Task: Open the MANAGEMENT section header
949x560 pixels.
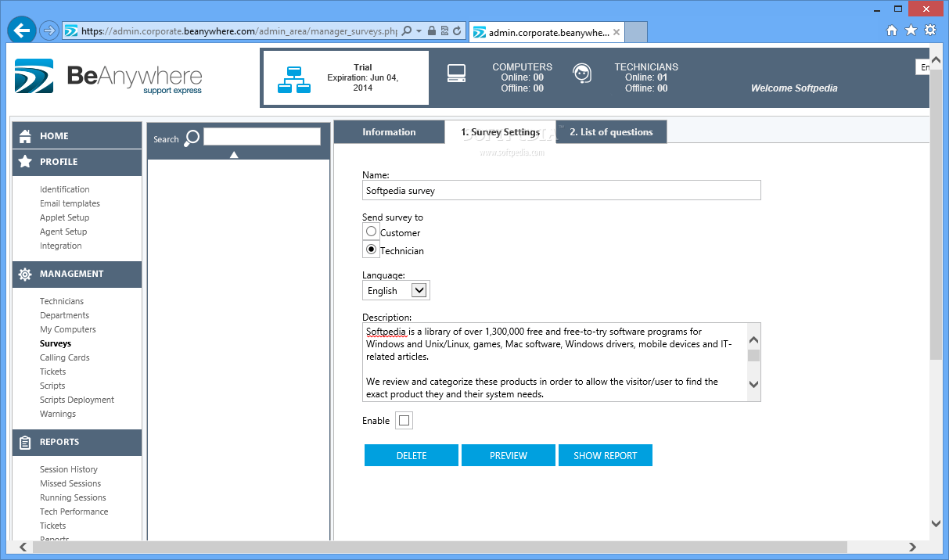Action: click(77, 274)
